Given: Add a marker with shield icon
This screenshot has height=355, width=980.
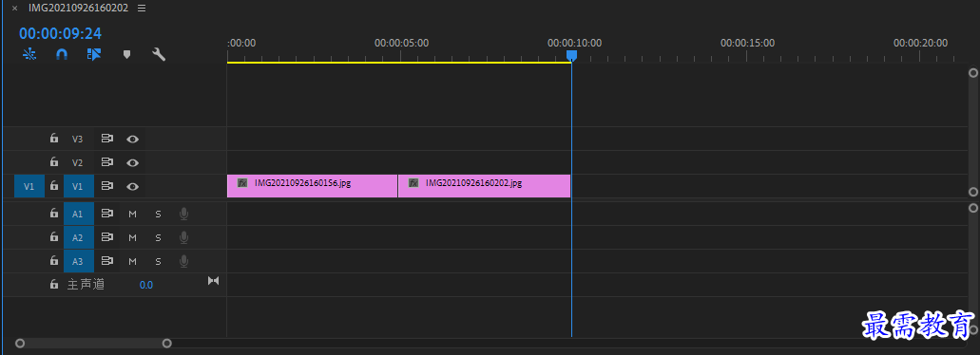Looking at the screenshot, I should click(126, 55).
